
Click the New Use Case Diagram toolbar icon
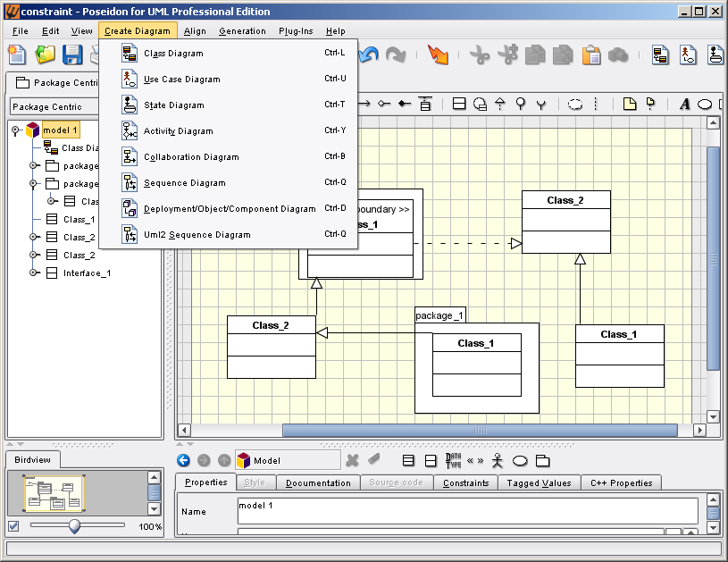688,55
